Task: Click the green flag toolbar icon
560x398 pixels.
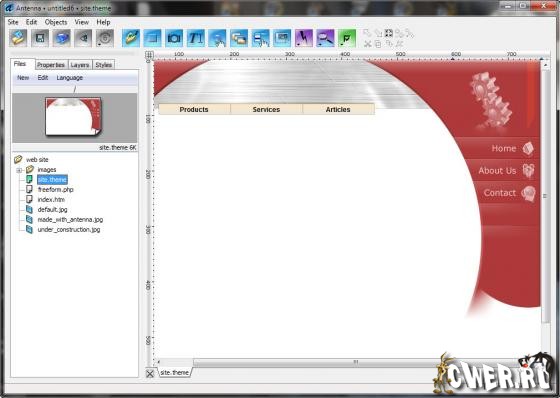Action: coord(347,38)
